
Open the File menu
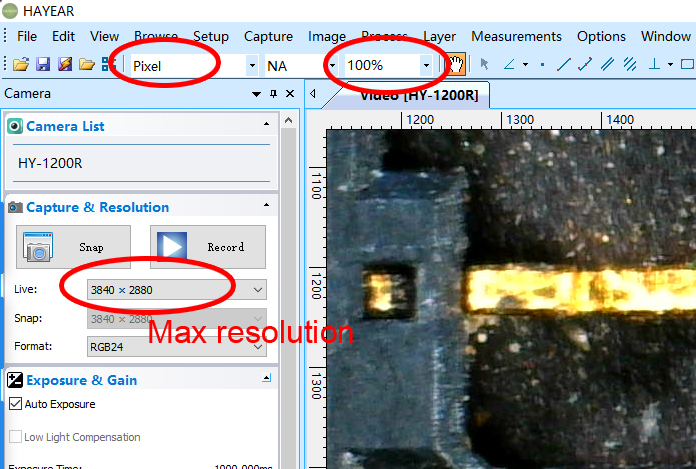coord(27,36)
